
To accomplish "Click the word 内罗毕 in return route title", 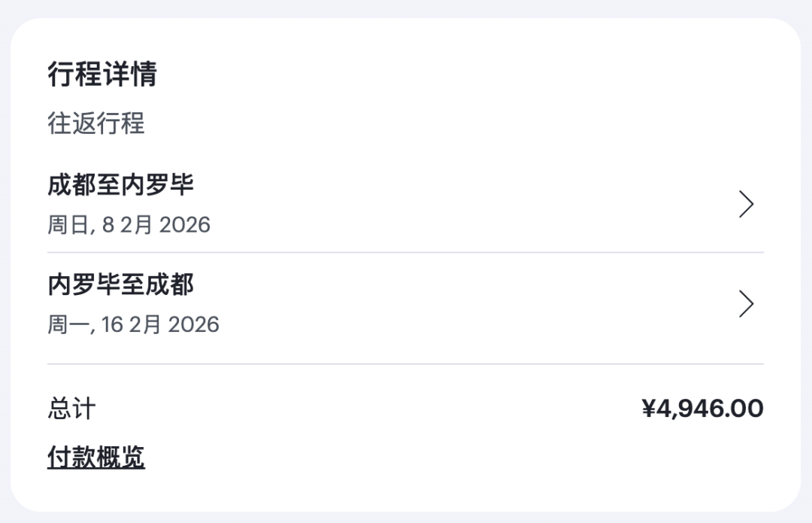I will coord(83,284).
